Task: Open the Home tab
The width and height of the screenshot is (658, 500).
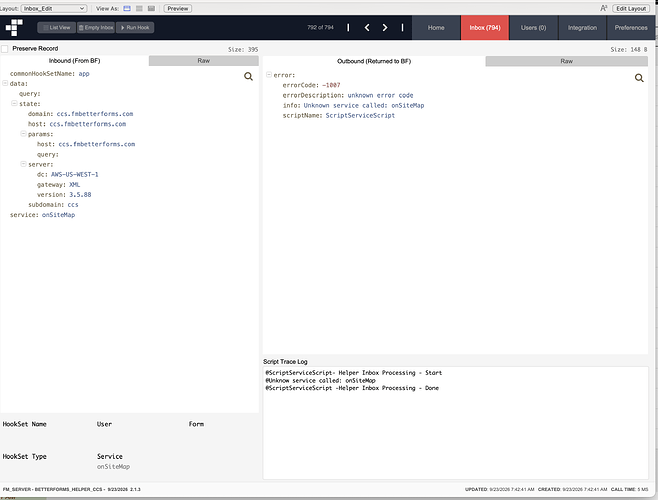Action: [436, 28]
